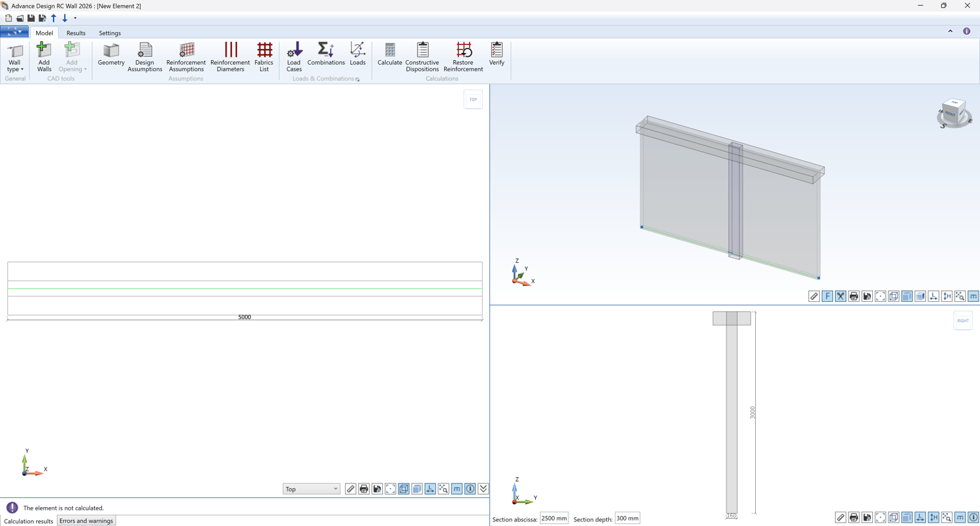
Task: Open the Top view selection dropdown
Action: tap(312, 489)
